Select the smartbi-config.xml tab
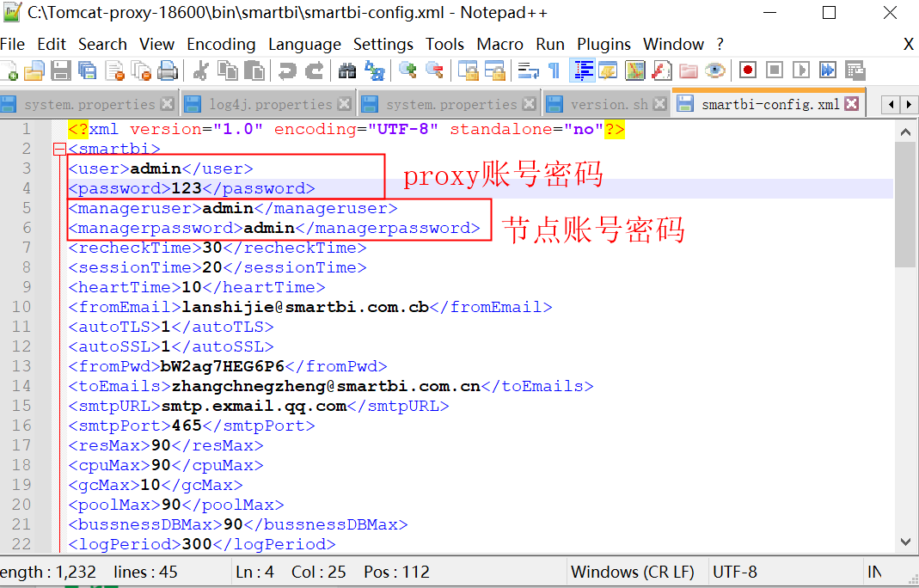The height and width of the screenshot is (588, 919). [x=769, y=104]
